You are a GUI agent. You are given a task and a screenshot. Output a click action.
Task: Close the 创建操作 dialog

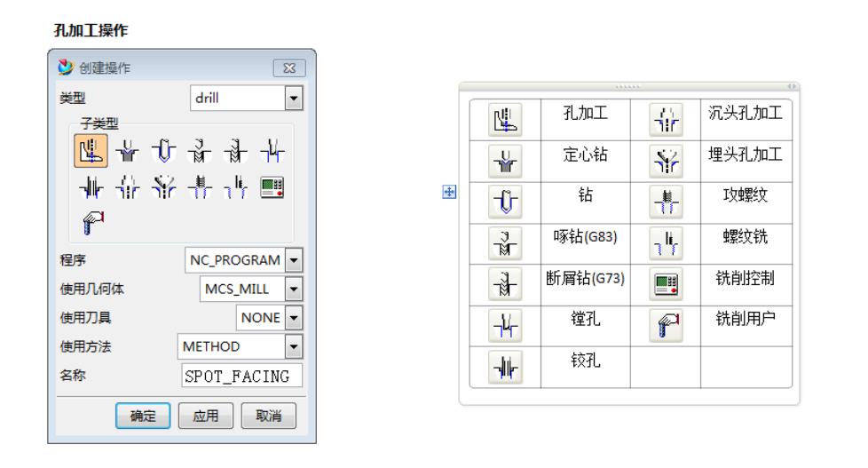(x=289, y=68)
